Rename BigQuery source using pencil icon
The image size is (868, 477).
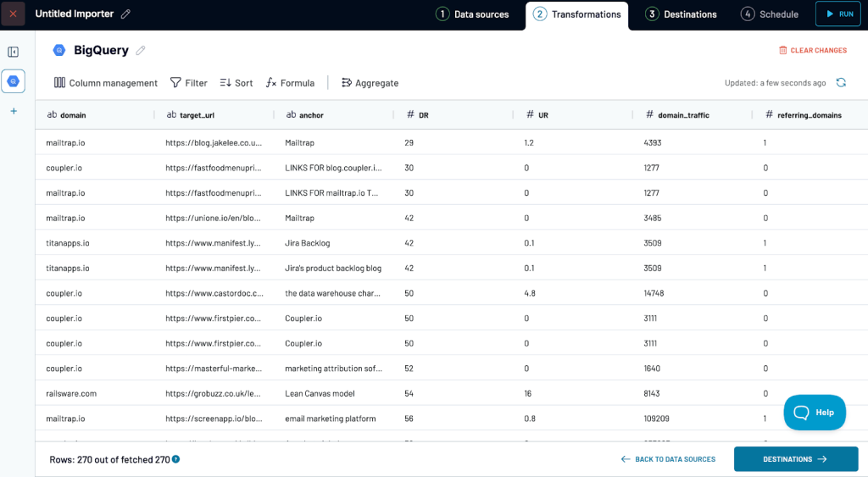coord(141,50)
